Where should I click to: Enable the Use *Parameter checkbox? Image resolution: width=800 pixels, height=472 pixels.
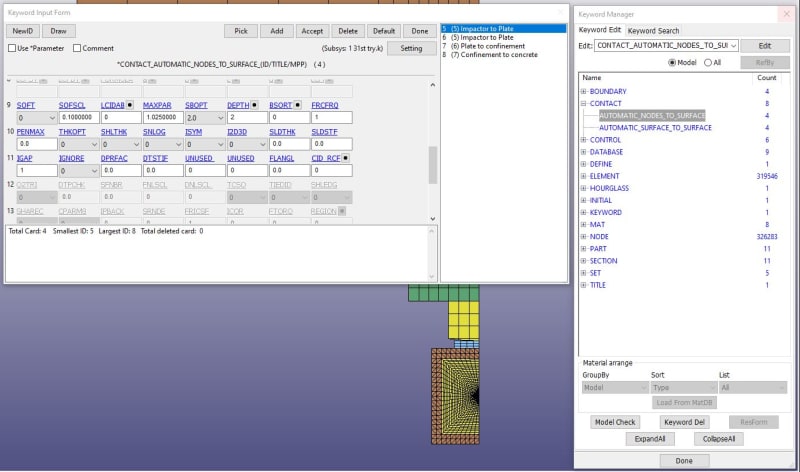click(x=12, y=48)
